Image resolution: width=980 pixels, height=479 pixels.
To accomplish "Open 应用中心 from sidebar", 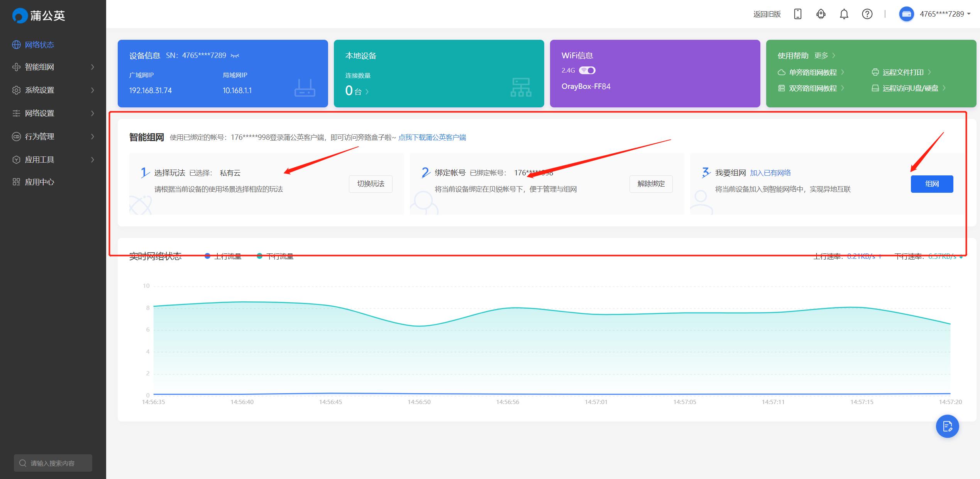I will pyautogui.click(x=39, y=182).
